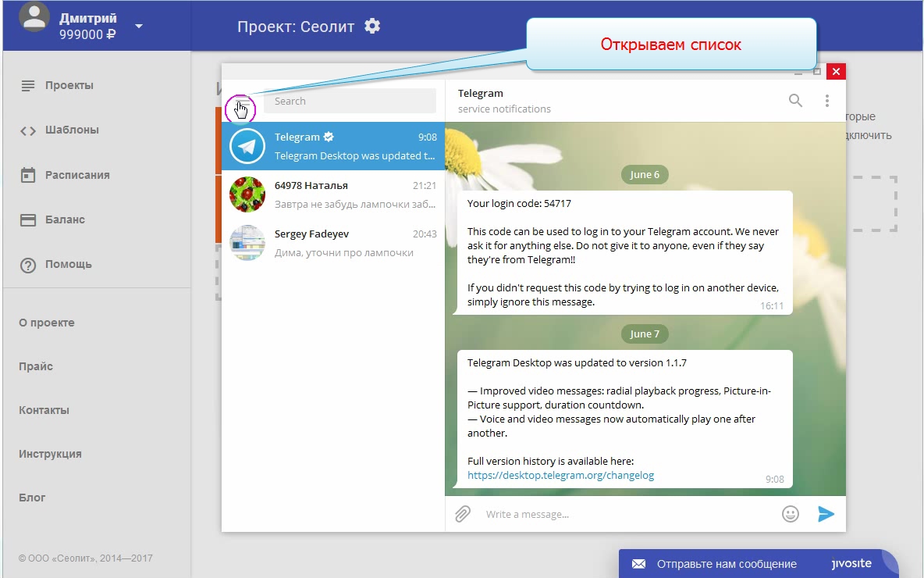Viewport: 924px width, 578px height.
Task: Open the Прайс link
Action: pyautogui.click(x=36, y=366)
